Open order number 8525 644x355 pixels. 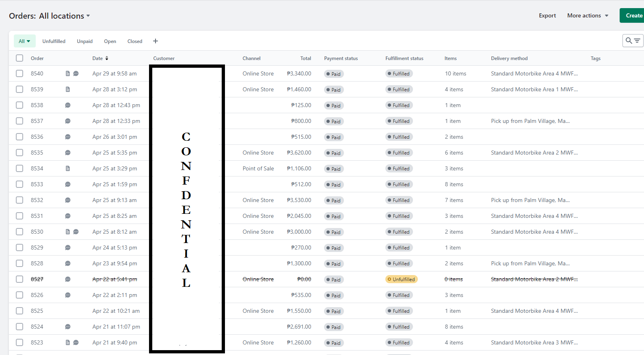click(x=37, y=311)
